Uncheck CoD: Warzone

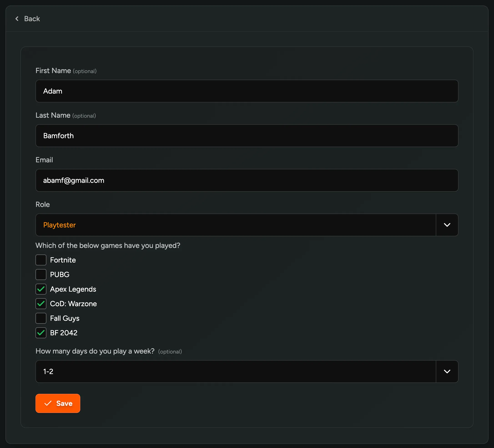pyautogui.click(x=41, y=304)
